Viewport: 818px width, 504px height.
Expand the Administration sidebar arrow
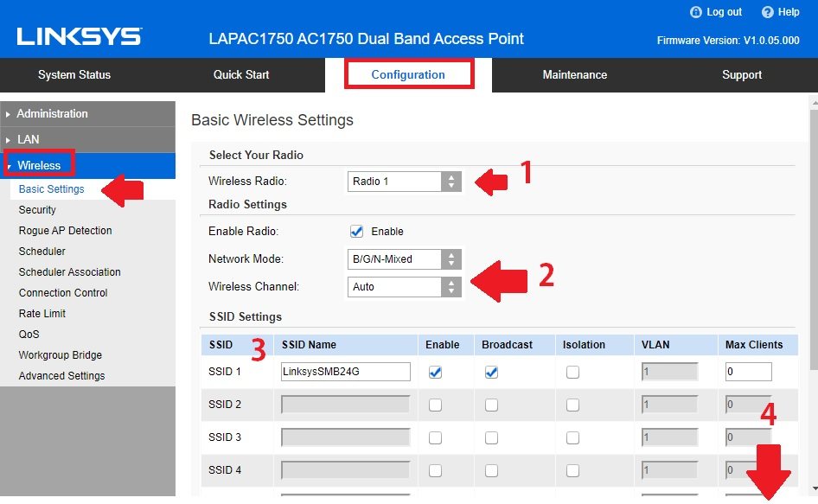tap(9, 114)
